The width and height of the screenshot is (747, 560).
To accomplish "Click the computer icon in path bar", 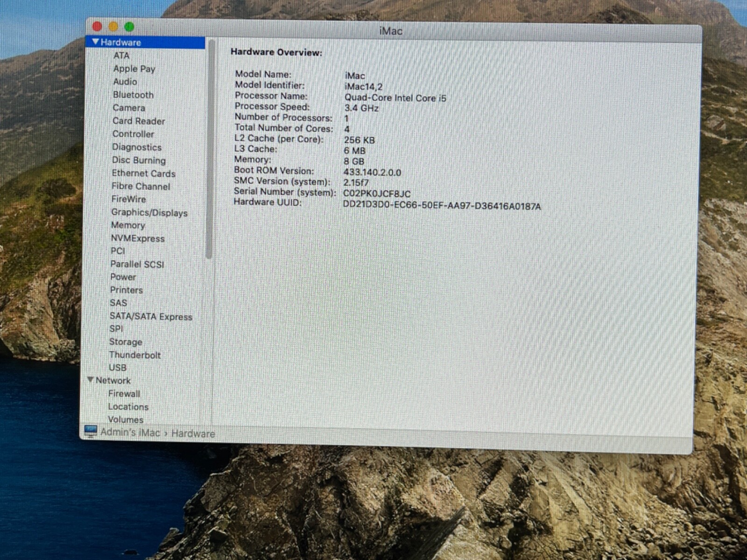I will [90, 431].
